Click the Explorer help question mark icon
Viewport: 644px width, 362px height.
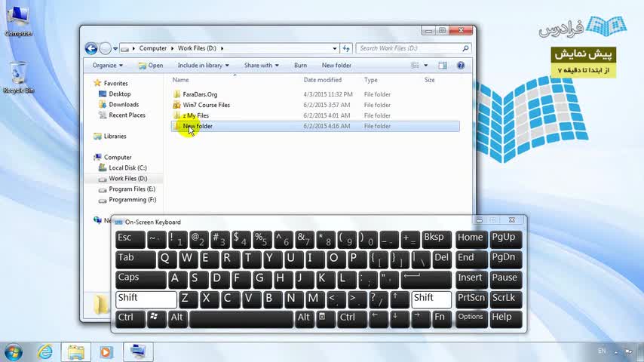coord(461,66)
